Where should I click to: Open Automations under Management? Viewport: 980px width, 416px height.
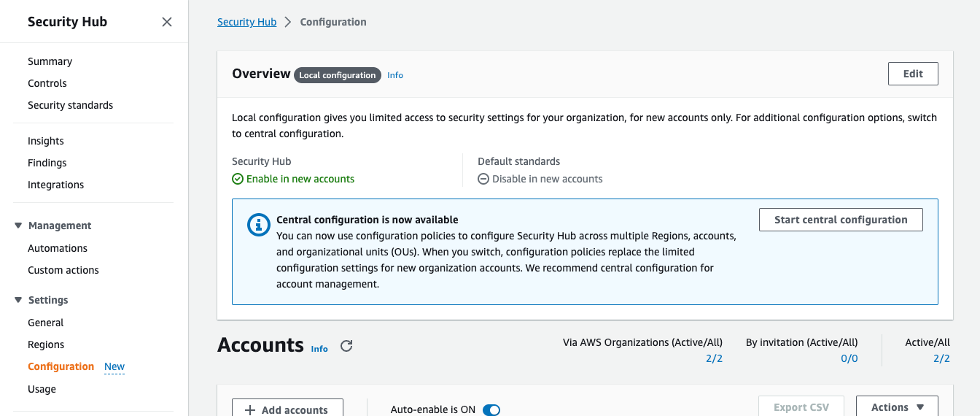[x=58, y=248]
